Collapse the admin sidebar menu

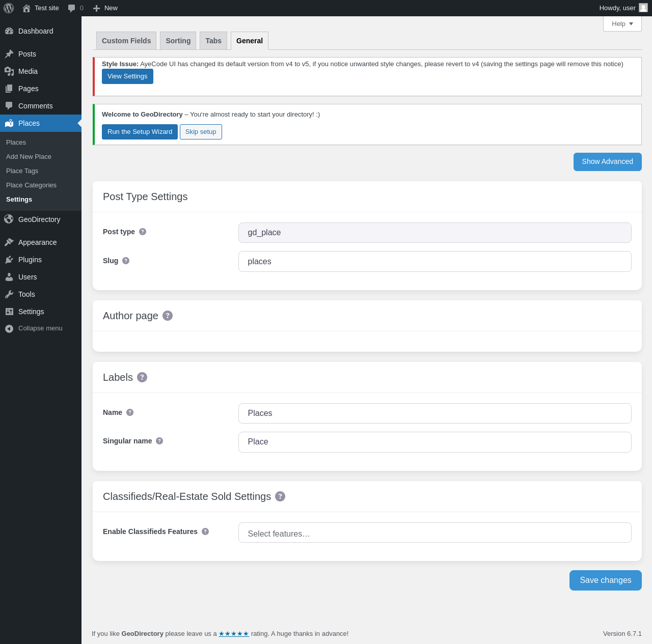[x=41, y=328]
